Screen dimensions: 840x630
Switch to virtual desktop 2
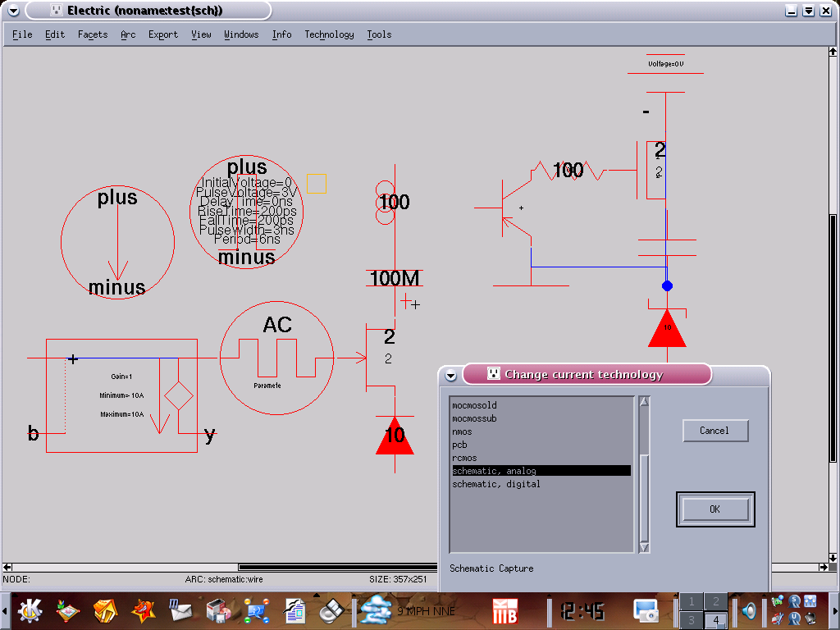[715, 601]
